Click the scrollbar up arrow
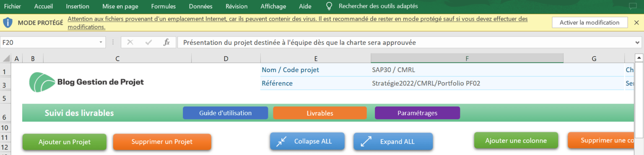 coord(639,58)
